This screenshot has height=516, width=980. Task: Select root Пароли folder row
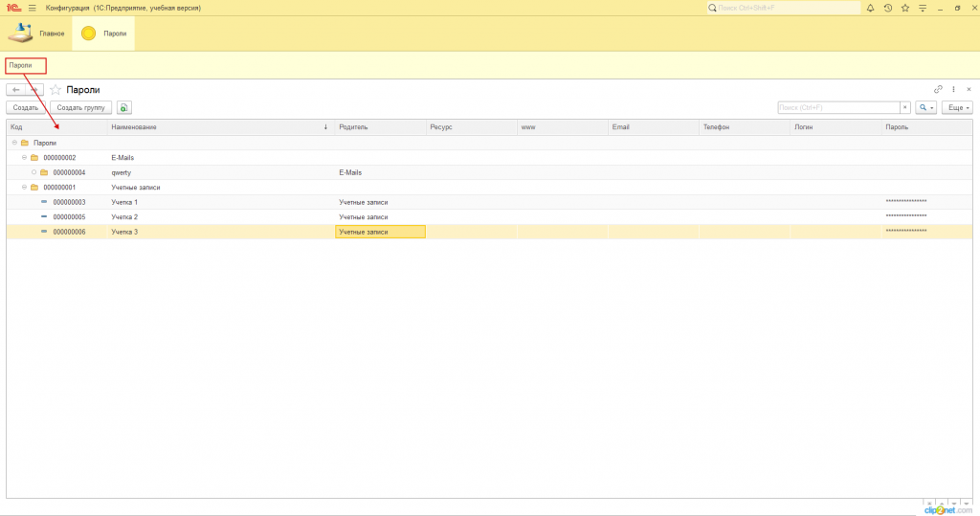489,143
